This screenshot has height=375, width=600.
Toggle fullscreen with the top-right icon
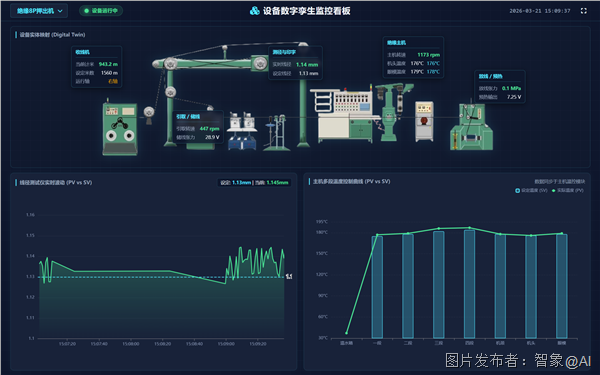(584, 11)
